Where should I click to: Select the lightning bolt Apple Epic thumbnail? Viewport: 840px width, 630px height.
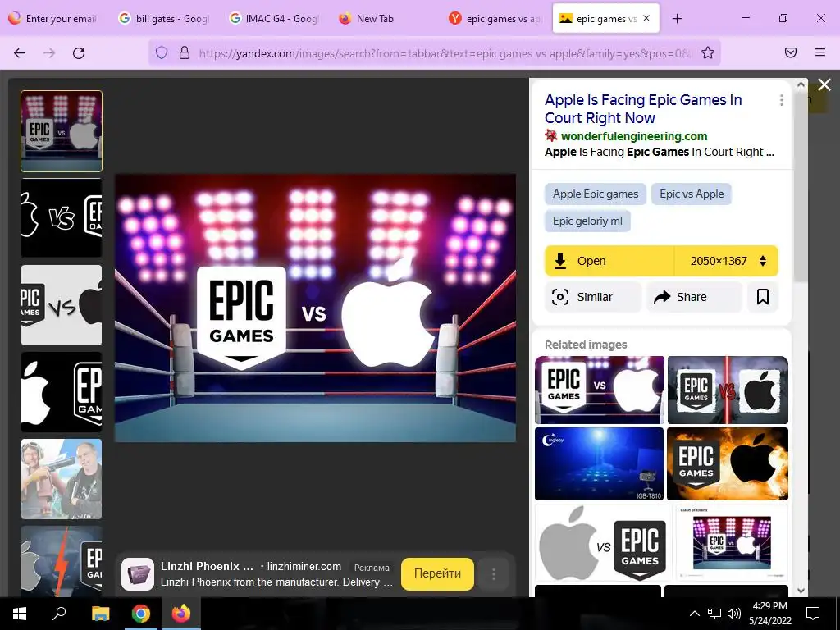62,561
